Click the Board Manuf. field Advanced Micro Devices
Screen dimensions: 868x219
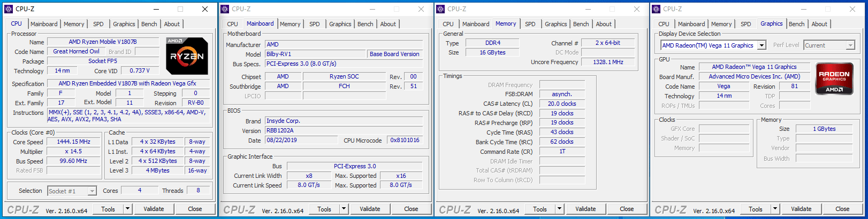pyautogui.click(x=754, y=76)
